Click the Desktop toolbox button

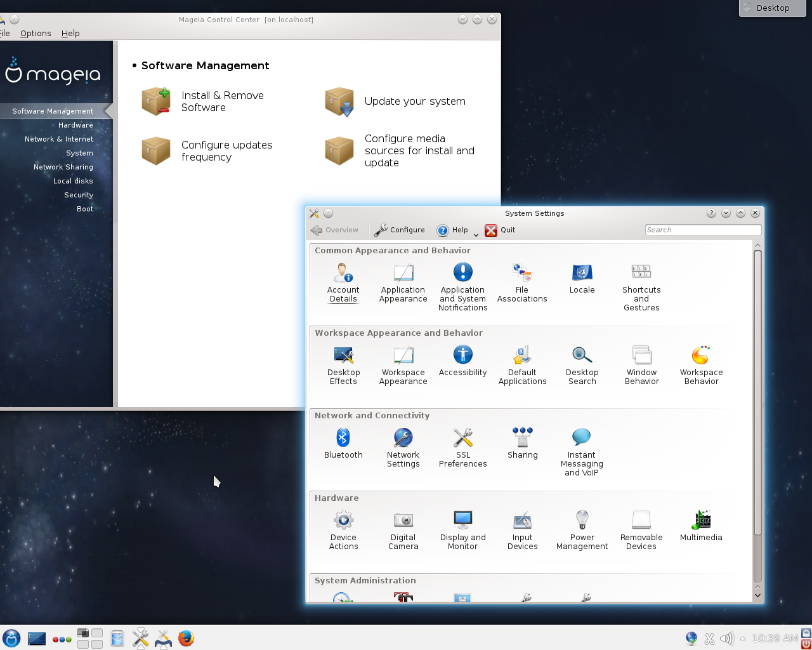772,8
